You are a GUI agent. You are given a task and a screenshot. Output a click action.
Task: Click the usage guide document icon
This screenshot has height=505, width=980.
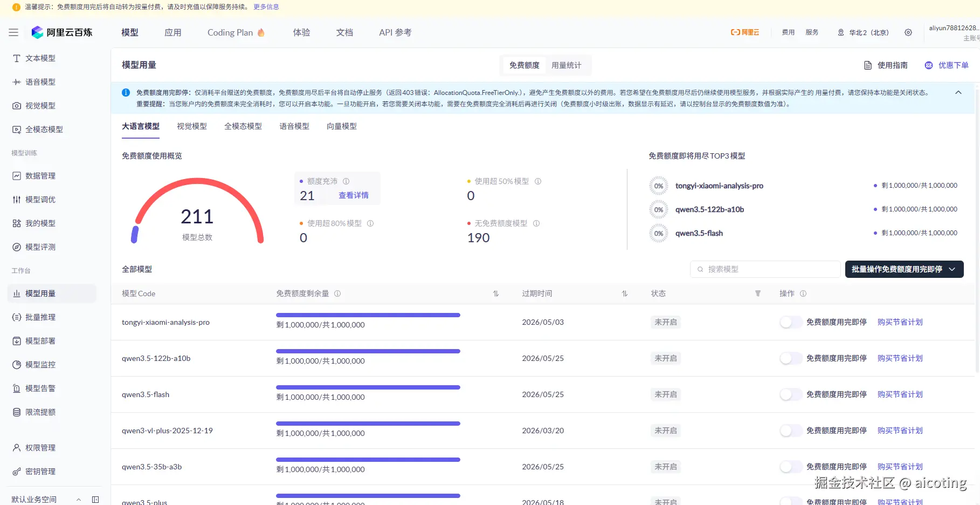coord(868,65)
